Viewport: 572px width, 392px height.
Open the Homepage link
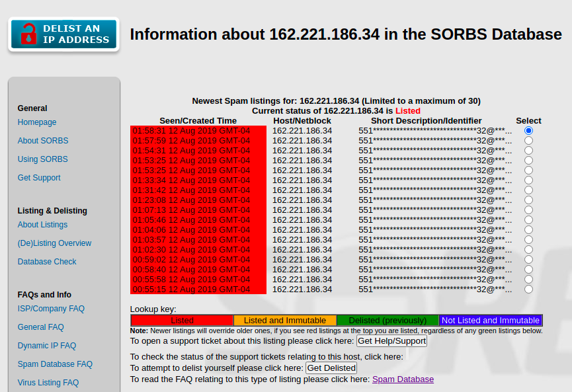37,122
